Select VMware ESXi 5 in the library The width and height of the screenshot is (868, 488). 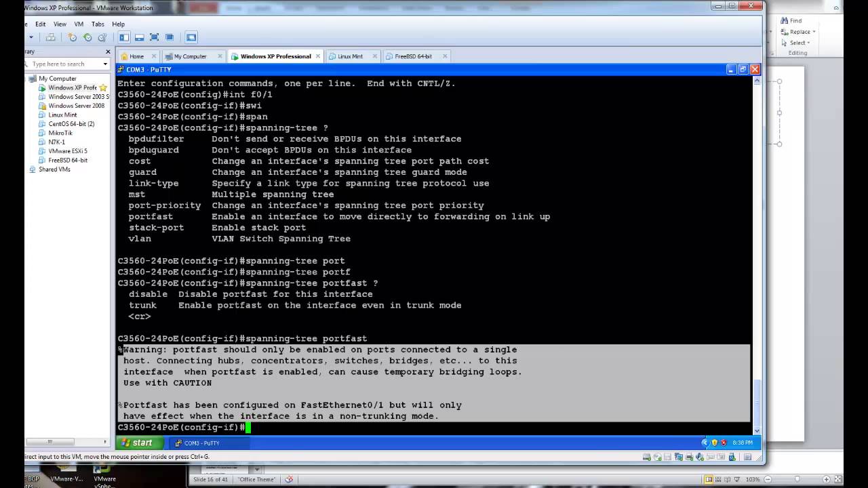coord(63,151)
